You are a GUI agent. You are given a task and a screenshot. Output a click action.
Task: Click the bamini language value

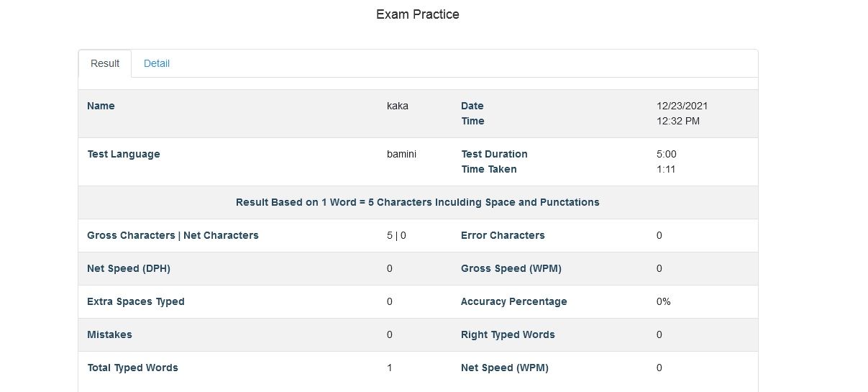401,154
